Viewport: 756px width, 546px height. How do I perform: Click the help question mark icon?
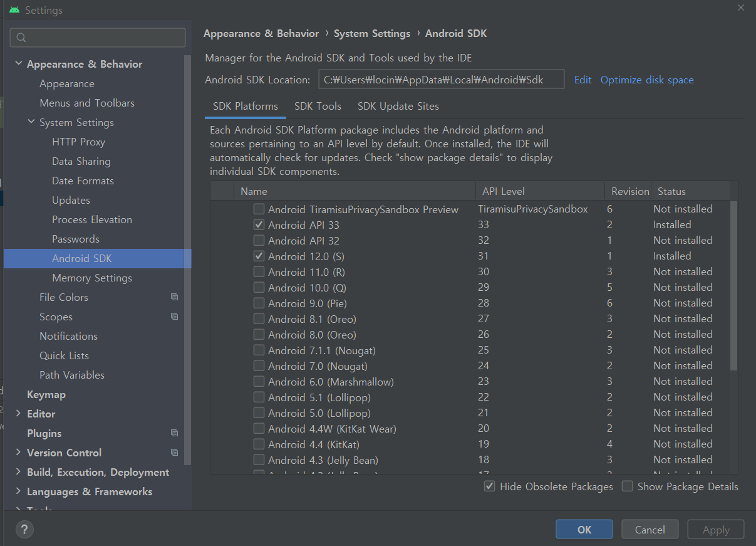pos(24,529)
